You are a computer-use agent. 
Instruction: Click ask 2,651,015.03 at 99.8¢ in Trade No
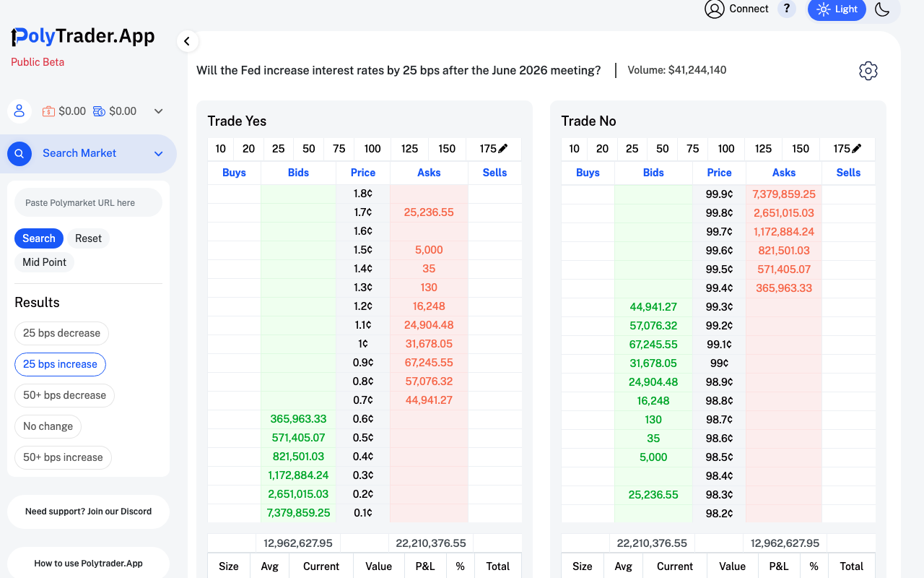tap(783, 212)
